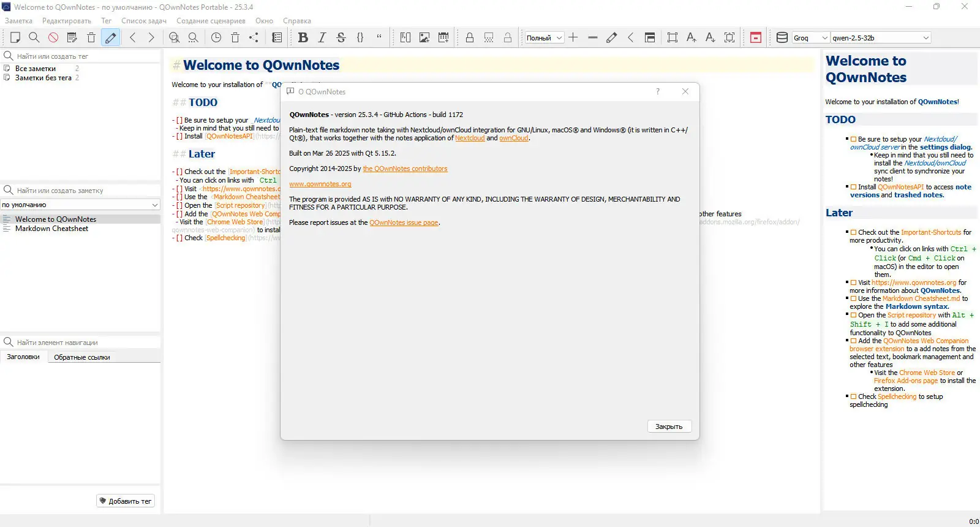Check the 'Use the Markdown Cheatsheet.md' box

tap(853, 299)
